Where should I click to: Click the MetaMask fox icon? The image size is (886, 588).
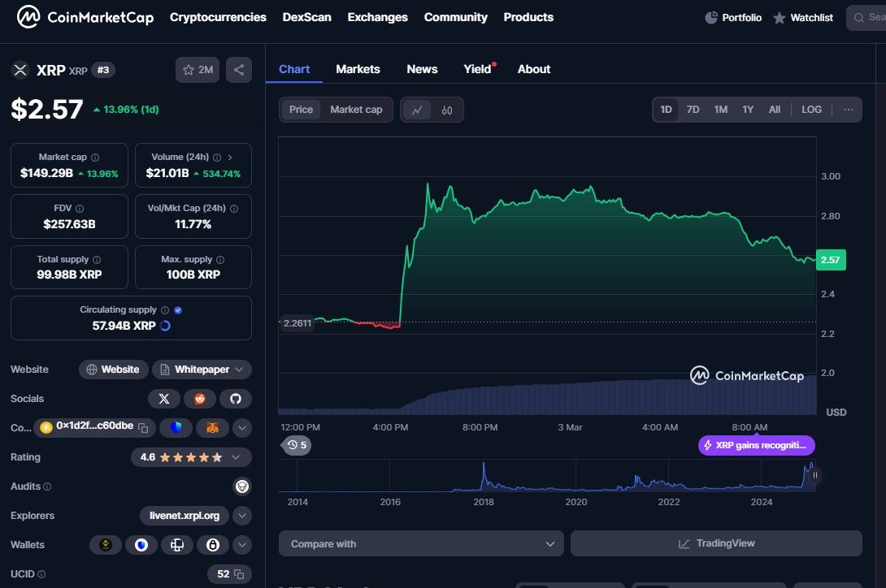coord(212,428)
